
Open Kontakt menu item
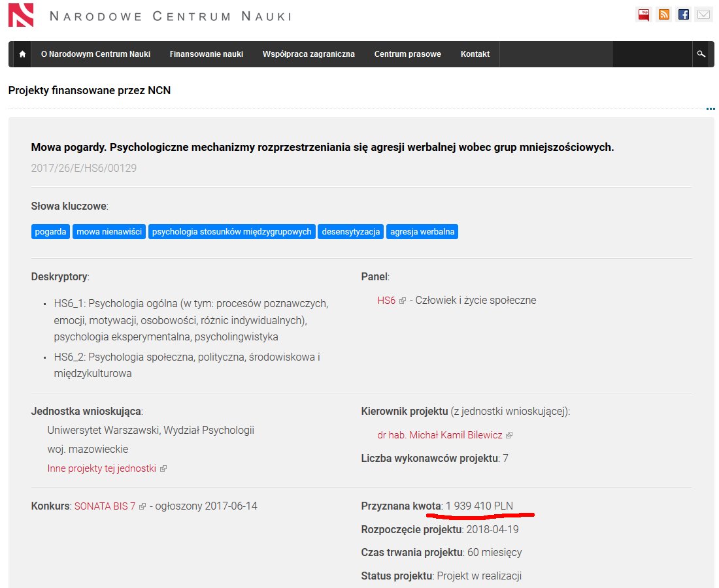pyautogui.click(x=475, y=54)
